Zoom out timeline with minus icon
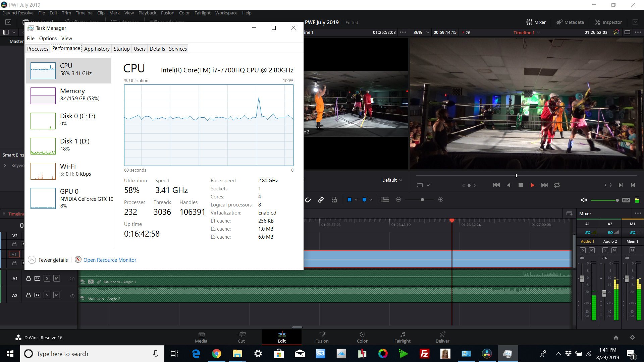The image size is (644, 362). pyautogui.click(x=398, y=200)
